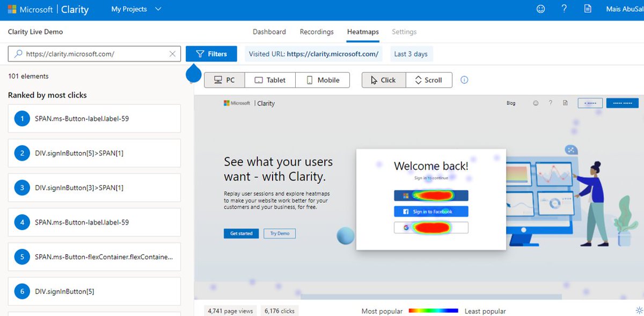The image size is (644, 316).
Task: Select rank 2 circle in the element list
Action: [x=22, y=153]
